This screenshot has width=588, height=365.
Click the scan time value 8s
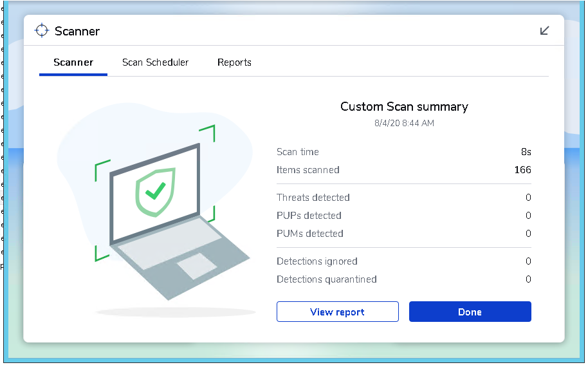[x=526, y=152]
